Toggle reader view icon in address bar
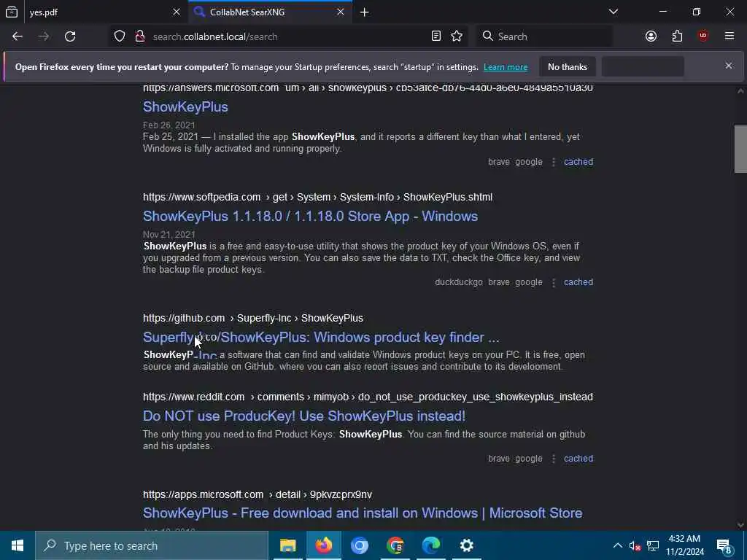This screenshot has height=560, width=747. click(x=436, y=36)
